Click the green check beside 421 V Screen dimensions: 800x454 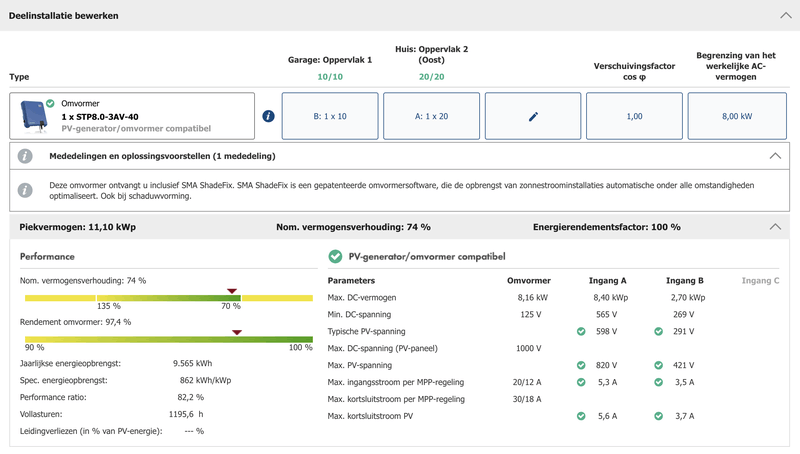coord(658,365)
